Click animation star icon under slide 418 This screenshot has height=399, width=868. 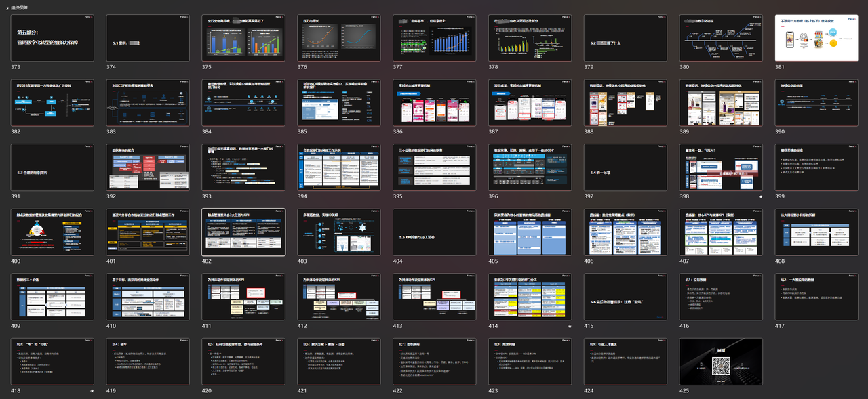[x=92, y=391]
